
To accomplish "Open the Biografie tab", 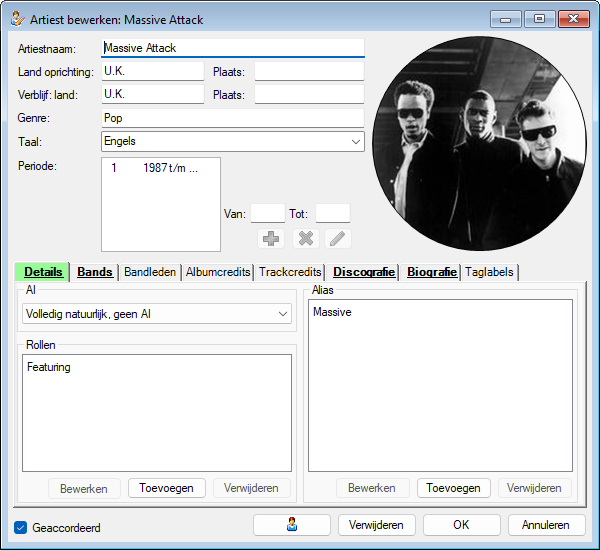I will [x=432, y=272].
